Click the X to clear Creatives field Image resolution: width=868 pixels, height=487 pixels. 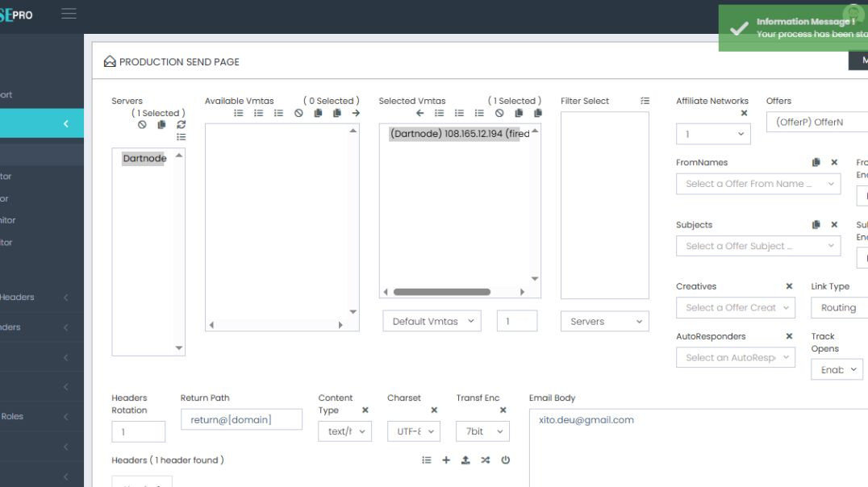click(x=788, y=285)
